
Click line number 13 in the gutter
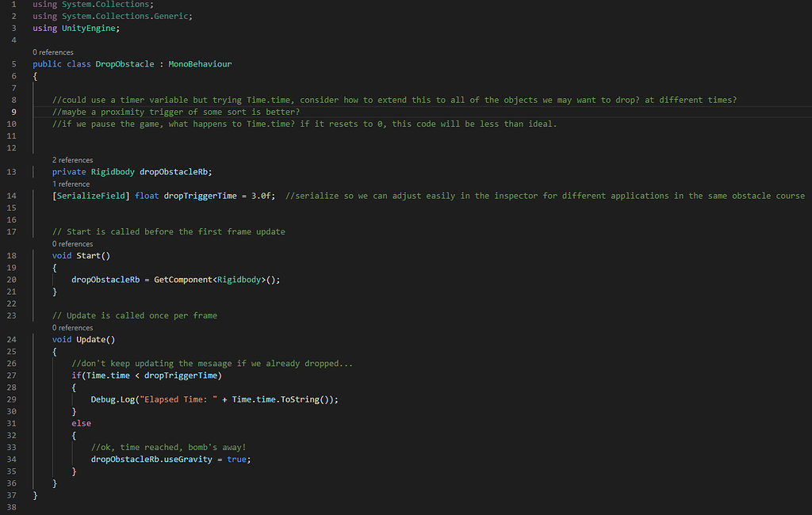click(x=12, y=172)
